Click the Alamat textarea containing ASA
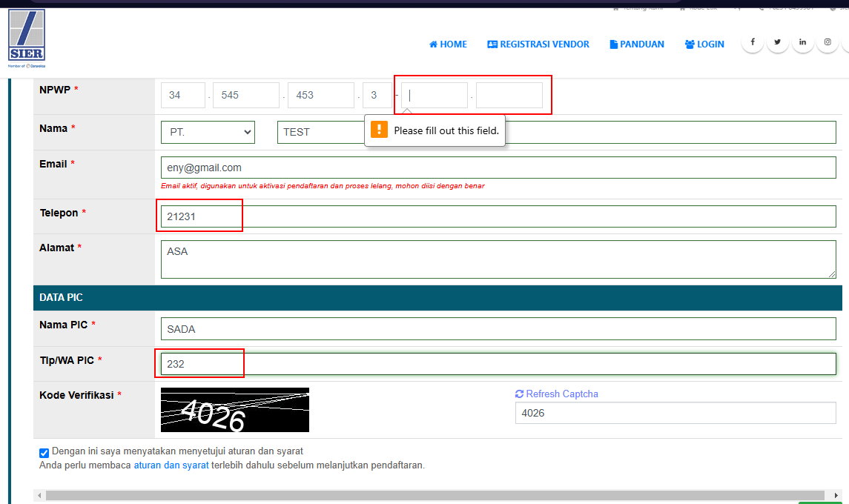The height and width of the screenshot is (504, 849). [x=498, y=259]
